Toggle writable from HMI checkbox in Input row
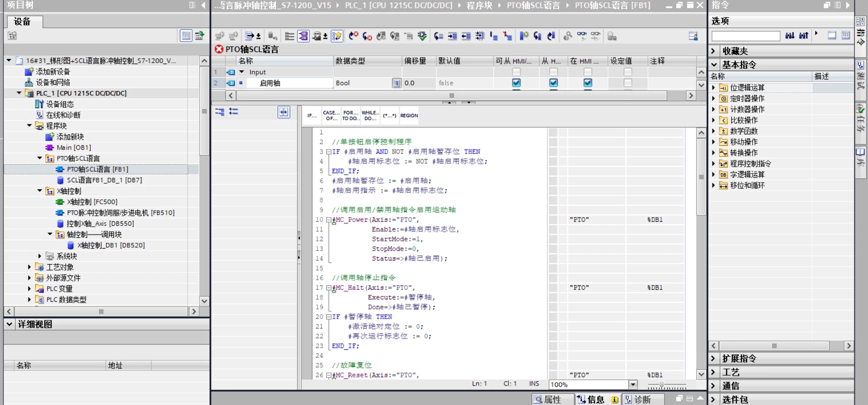The image size is (868, 405). pyautogui.click(x=553, y=72)
